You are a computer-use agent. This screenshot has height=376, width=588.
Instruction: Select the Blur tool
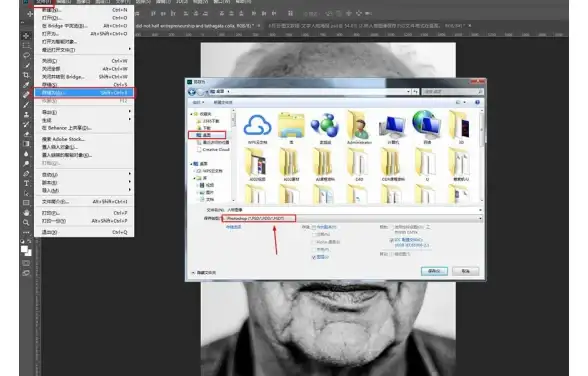pyautogui.click(x=26, y=153)
